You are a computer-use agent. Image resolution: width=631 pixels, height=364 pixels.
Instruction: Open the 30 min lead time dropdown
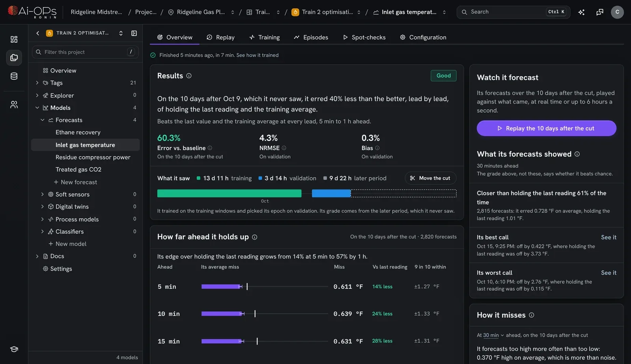pyautogui.click(x=493, y=335)
